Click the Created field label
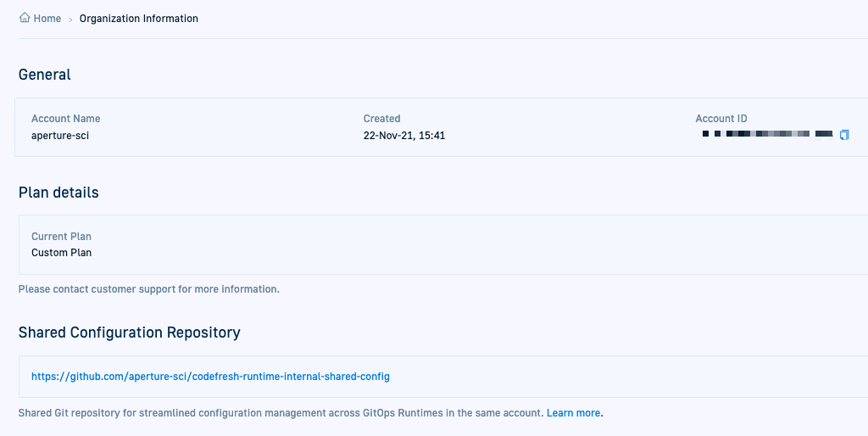Viewport: 868px width, 436px height. [381, 119]
